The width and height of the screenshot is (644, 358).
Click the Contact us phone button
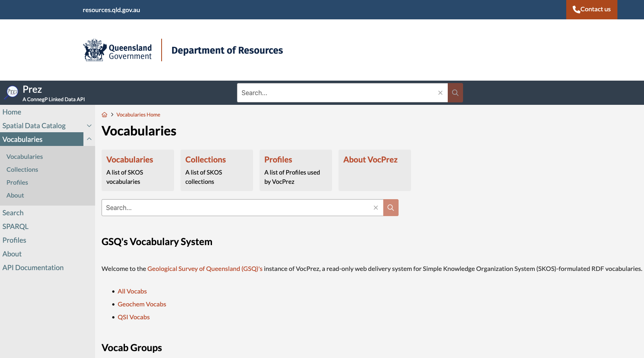click(x=592, y=9)
